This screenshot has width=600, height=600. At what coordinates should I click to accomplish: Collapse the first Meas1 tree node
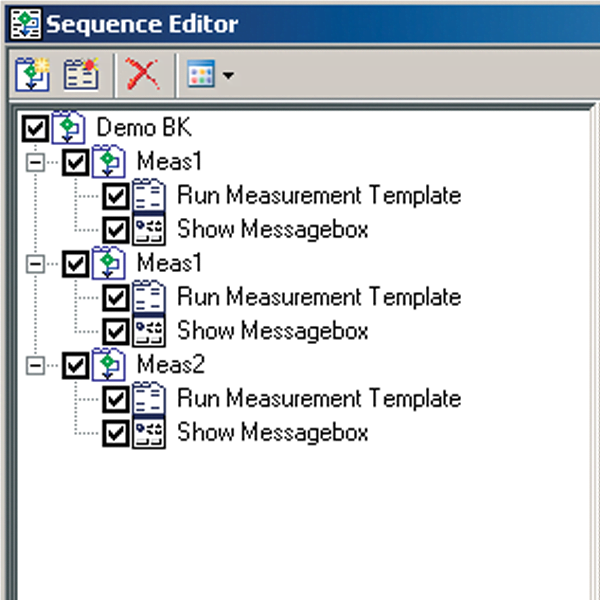pos(38,162)
